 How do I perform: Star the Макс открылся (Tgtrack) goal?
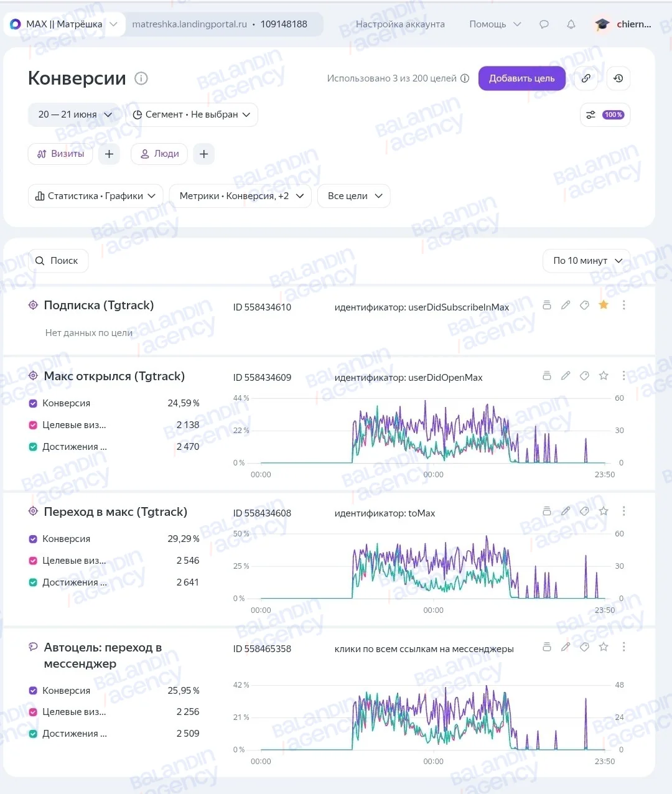pyautogui.click(x=604, y=376)
